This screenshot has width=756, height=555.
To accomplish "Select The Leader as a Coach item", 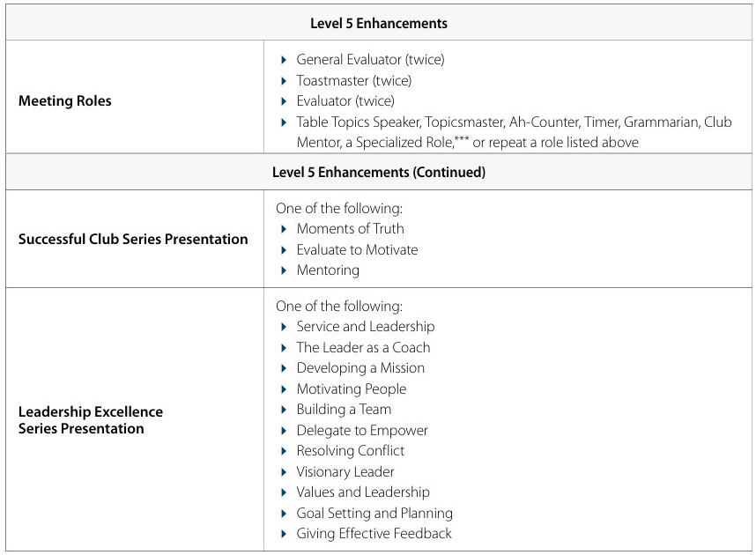I will (363, 348).
